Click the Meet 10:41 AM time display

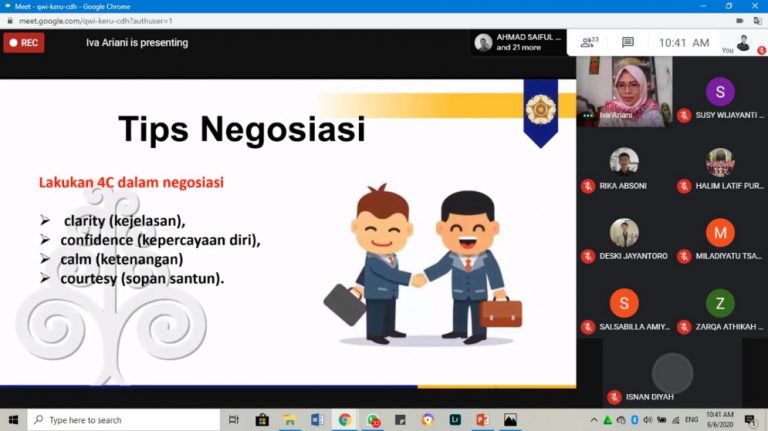click(684, 43)
